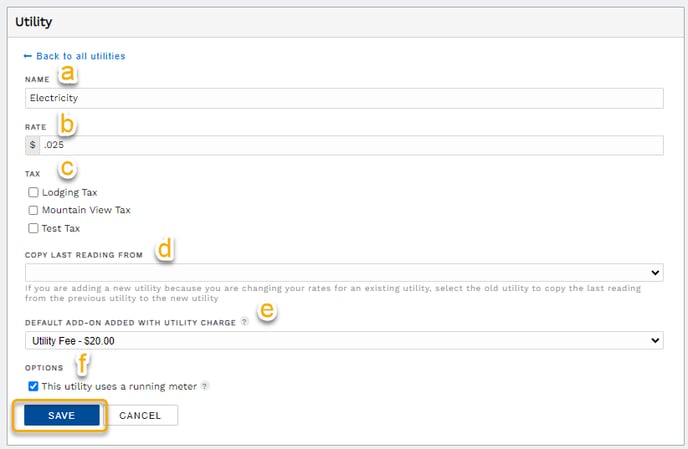The height and width of the screenshot is (449, 688).
Task: Click the Utility panel header title
Action: tap(34, 22)
